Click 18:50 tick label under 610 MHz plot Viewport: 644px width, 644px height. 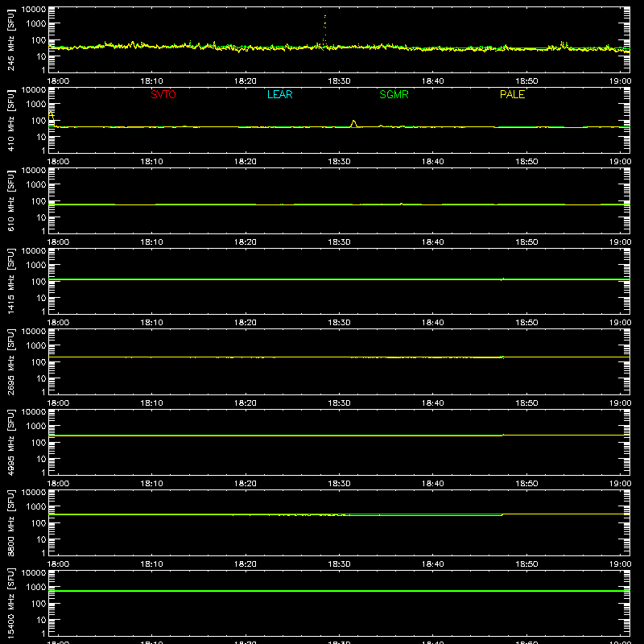coord(526,242)
